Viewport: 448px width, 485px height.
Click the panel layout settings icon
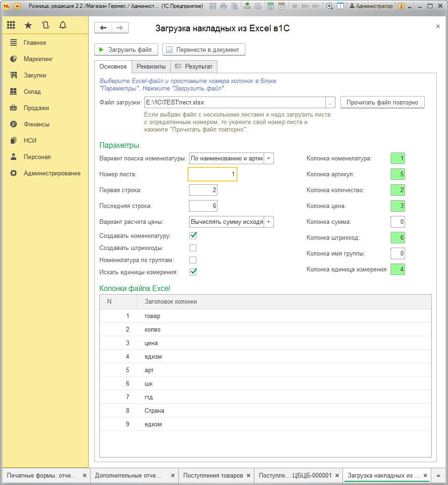point(340,6)
